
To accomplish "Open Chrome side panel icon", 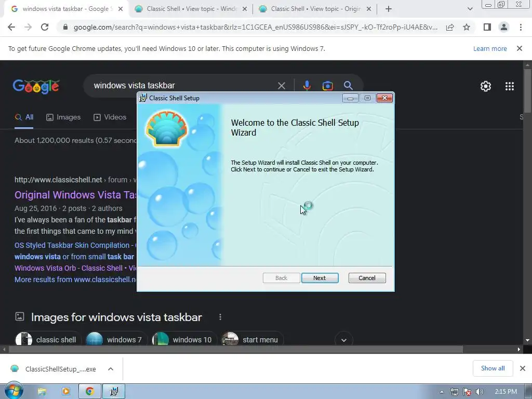I will point(487,27).
